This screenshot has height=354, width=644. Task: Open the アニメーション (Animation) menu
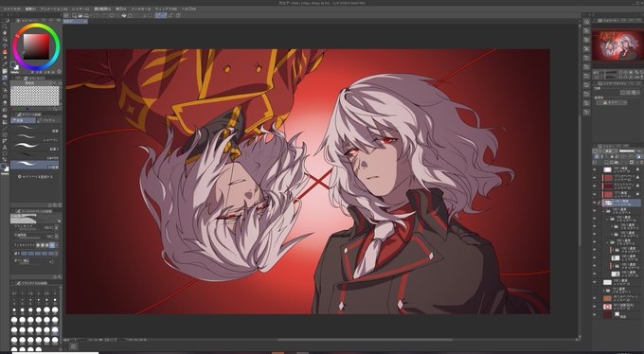[x=54, y=9]
